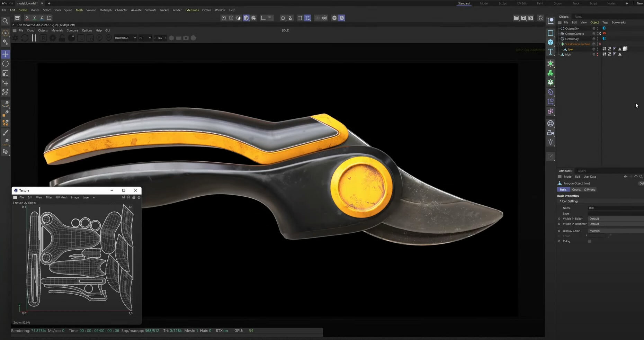Toggle Y axis lock

click(34, 18)
